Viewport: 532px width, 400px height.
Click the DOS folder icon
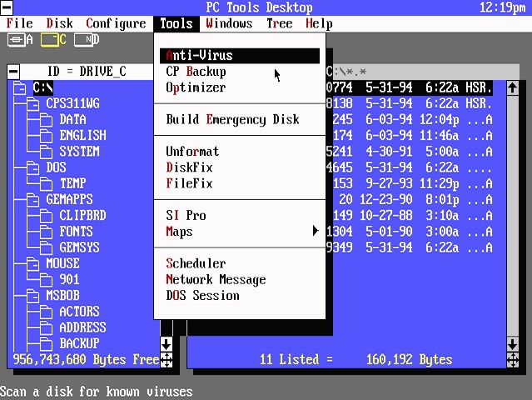(33, 167)
